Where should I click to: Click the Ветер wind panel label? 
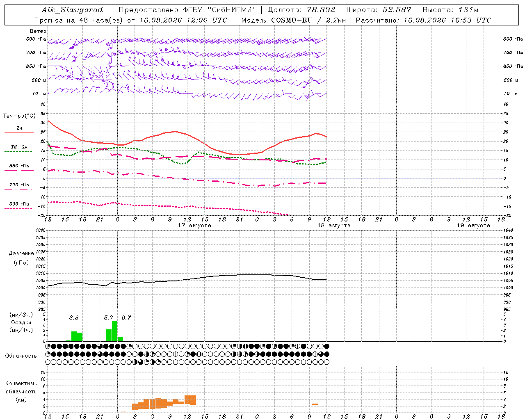pos(38,31)
